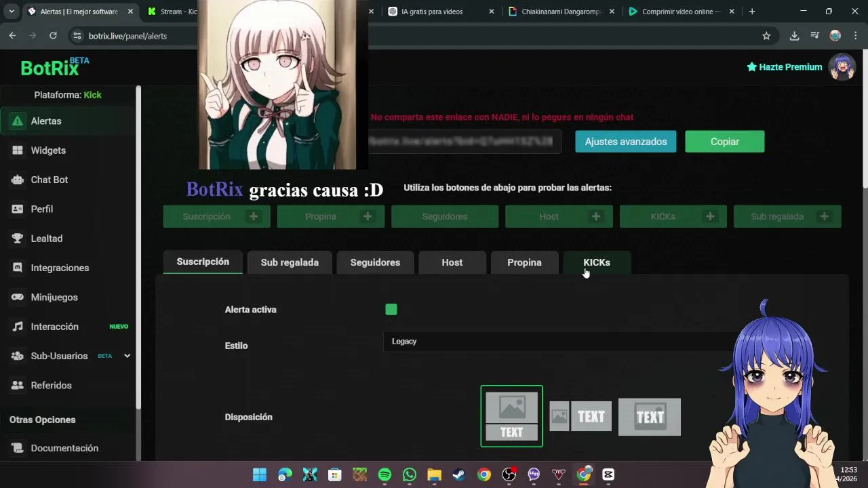Viewport: 868px width, 488px height.
Task: Switch to Comprimir vídeo online tab
Action: click(682, 12)
